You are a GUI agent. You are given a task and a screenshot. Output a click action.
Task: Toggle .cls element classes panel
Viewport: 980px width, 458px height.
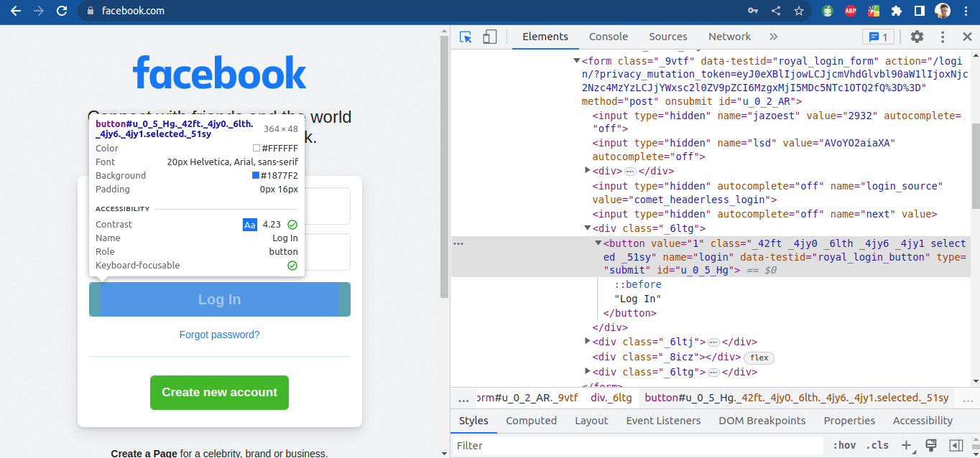[x=877, y=446]
